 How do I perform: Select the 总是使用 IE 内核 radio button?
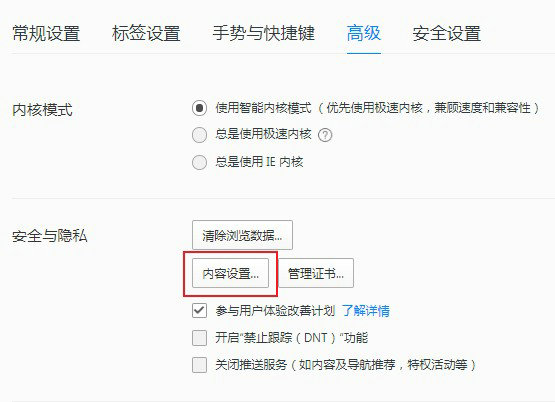199,162
